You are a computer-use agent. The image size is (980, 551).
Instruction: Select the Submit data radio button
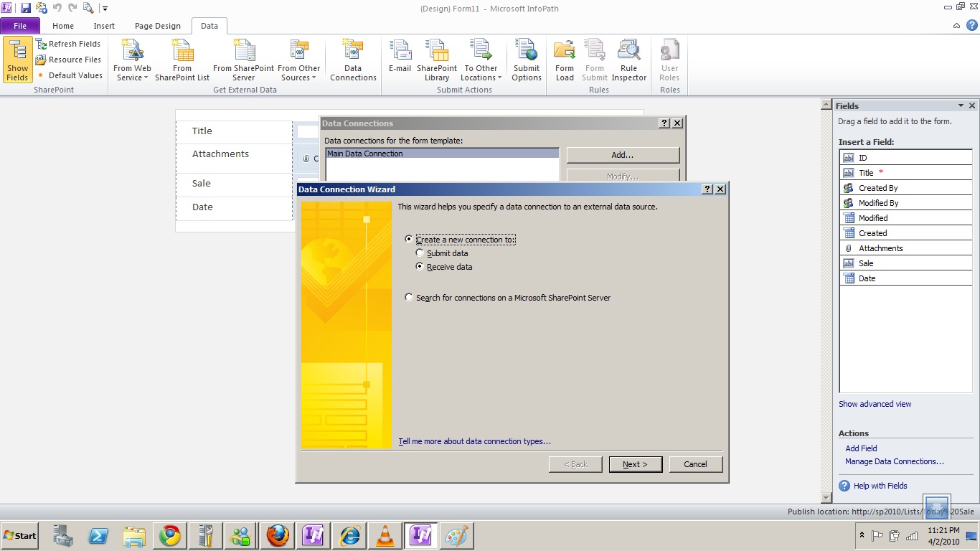coord(420,253)
